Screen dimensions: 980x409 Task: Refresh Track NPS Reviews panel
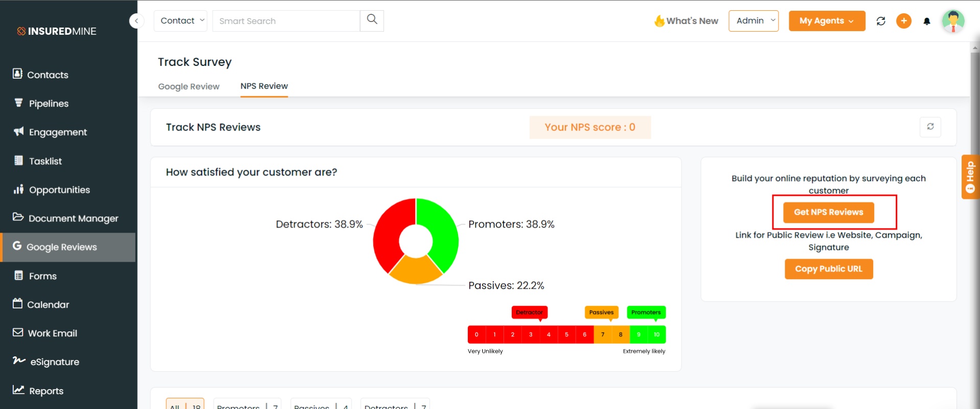pyautogui.click(x=930, y=127)
